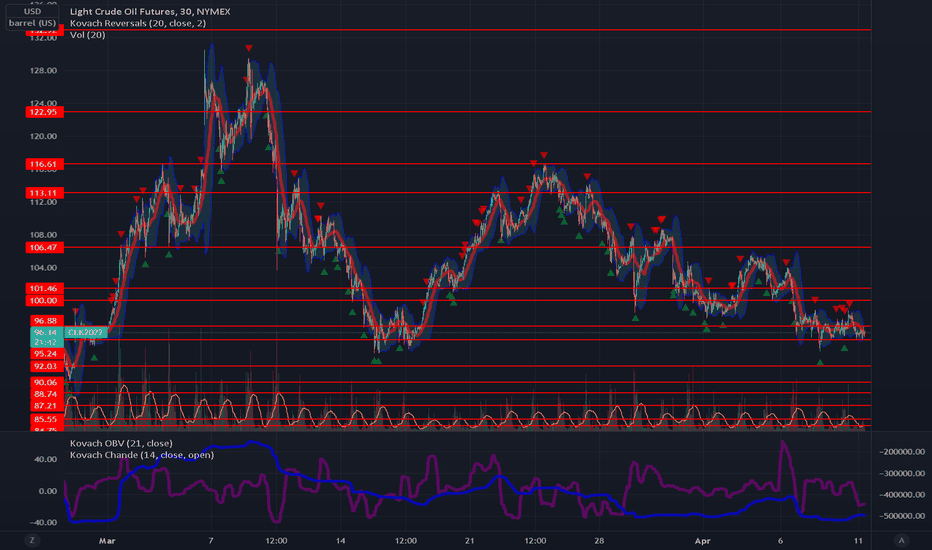Screen dimensions: 932x550
Task: Click the 113.11 price level label
Action: coord(45,193)
